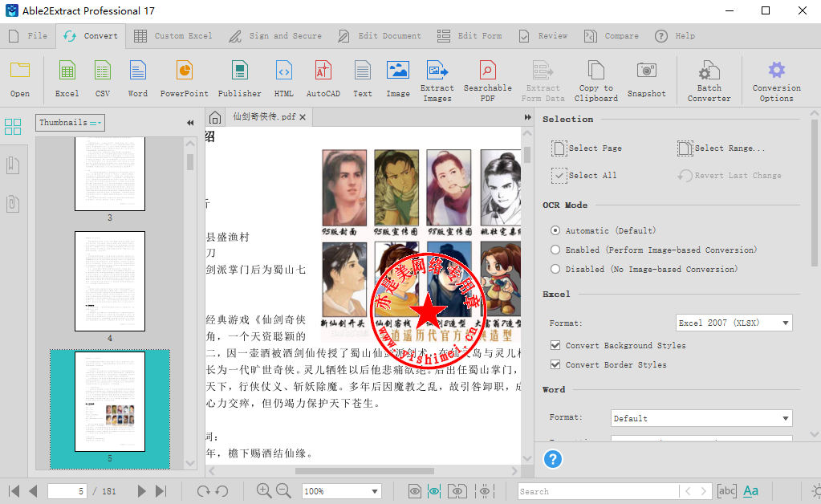This screenshot has height=504, width=821.
Task: Open the bookmarks sidebar panel
Action: pyautogui.click(x=13, y=165)
